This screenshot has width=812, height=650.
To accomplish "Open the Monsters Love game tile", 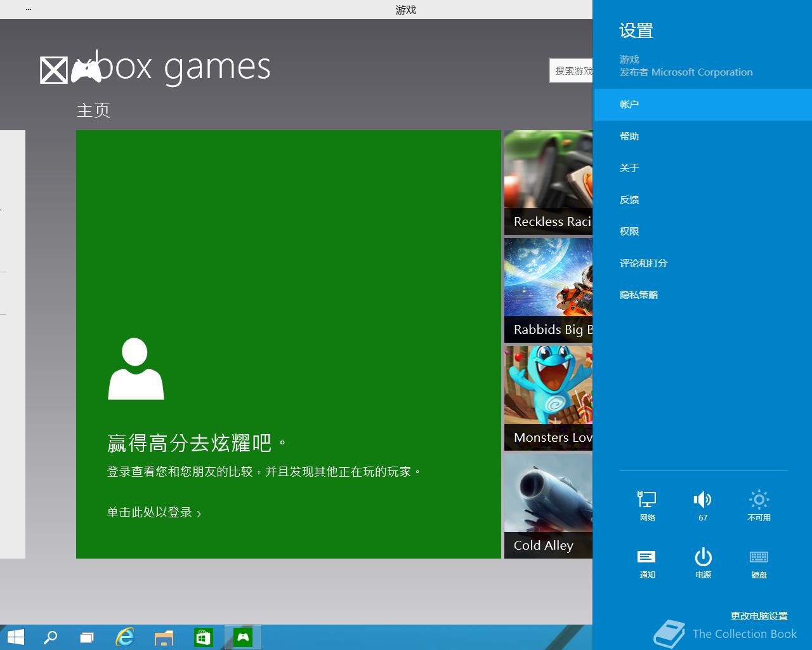I will [x=548, y=399].
